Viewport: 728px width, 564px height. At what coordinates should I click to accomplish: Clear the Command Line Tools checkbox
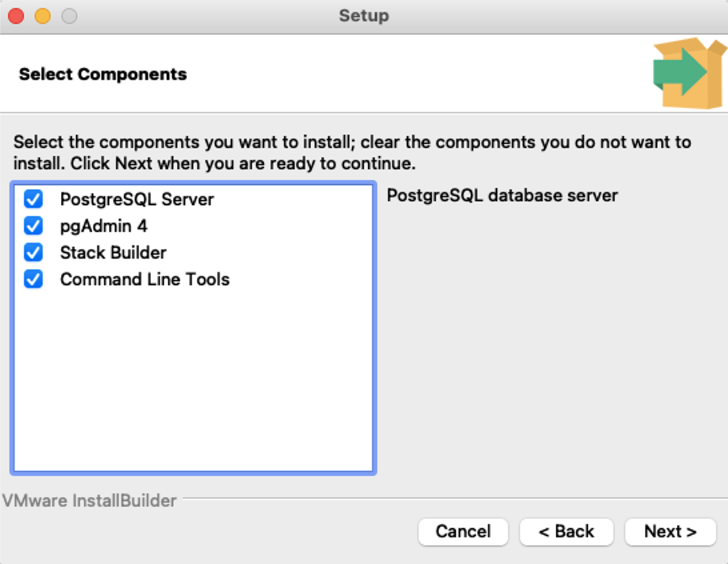pos(33,280)
